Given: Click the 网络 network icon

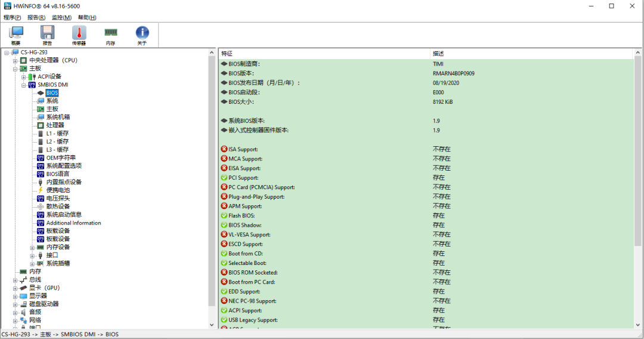Looking at the screenshot, I should [x=23, y=320].
